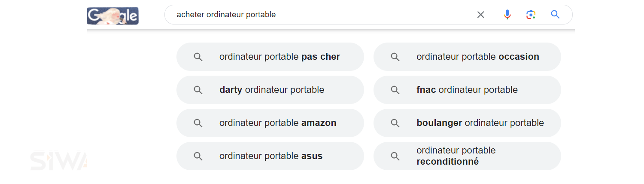
Task: Clear the search box text
Action: pos(480,15)
